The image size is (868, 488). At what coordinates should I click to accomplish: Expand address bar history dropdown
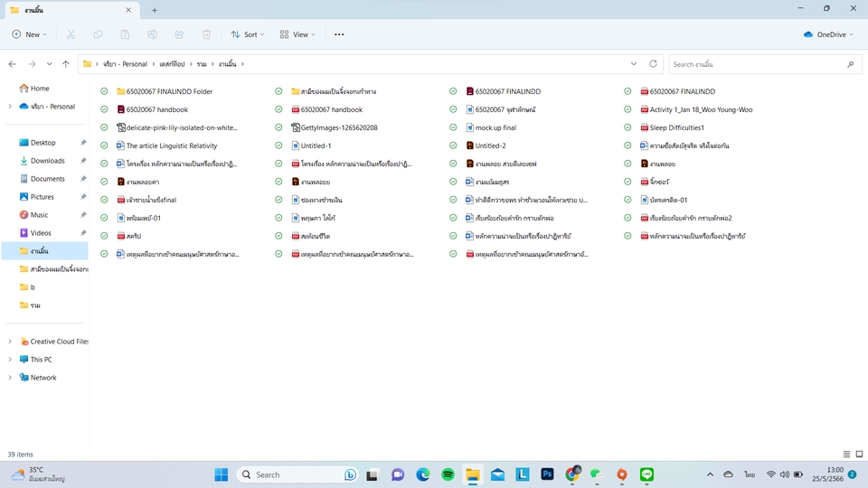(x=634, y=64)
